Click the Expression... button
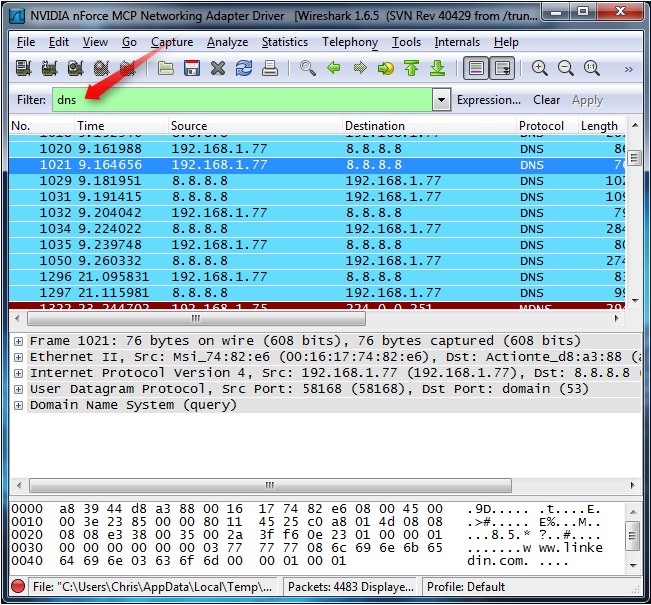651x605 pixels. (489, 100)
